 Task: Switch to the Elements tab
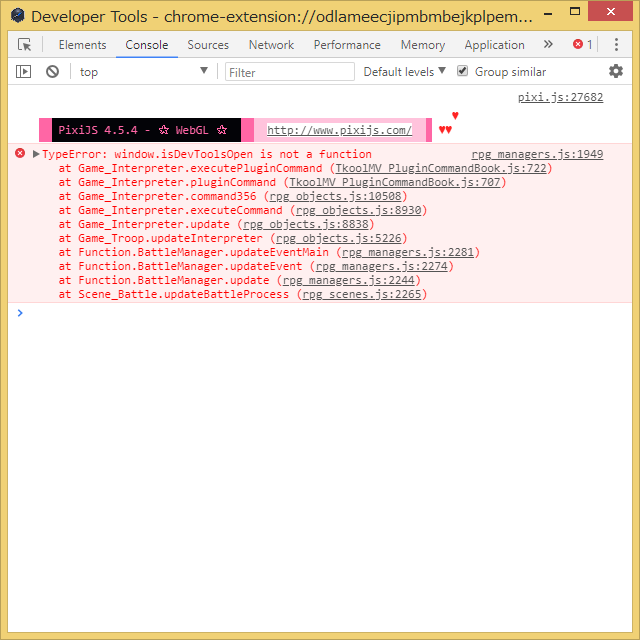82,45
